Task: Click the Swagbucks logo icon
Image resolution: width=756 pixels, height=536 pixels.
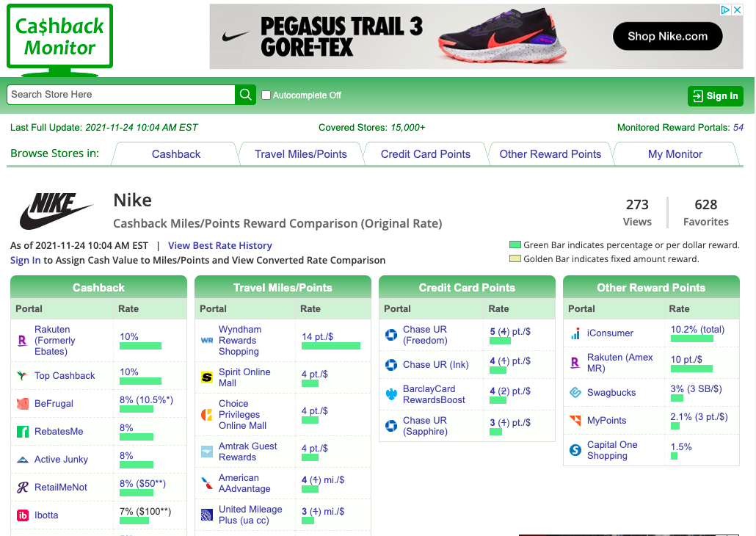Action: 575,392
